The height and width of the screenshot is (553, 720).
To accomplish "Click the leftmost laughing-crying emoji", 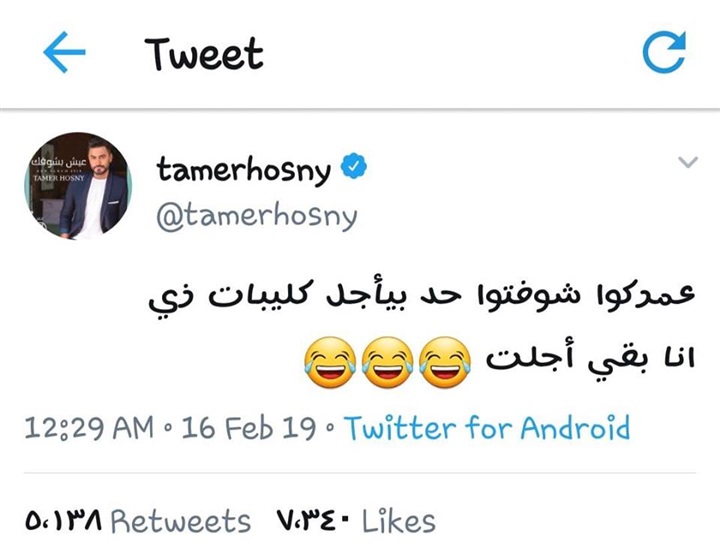I will click(330, 363).
